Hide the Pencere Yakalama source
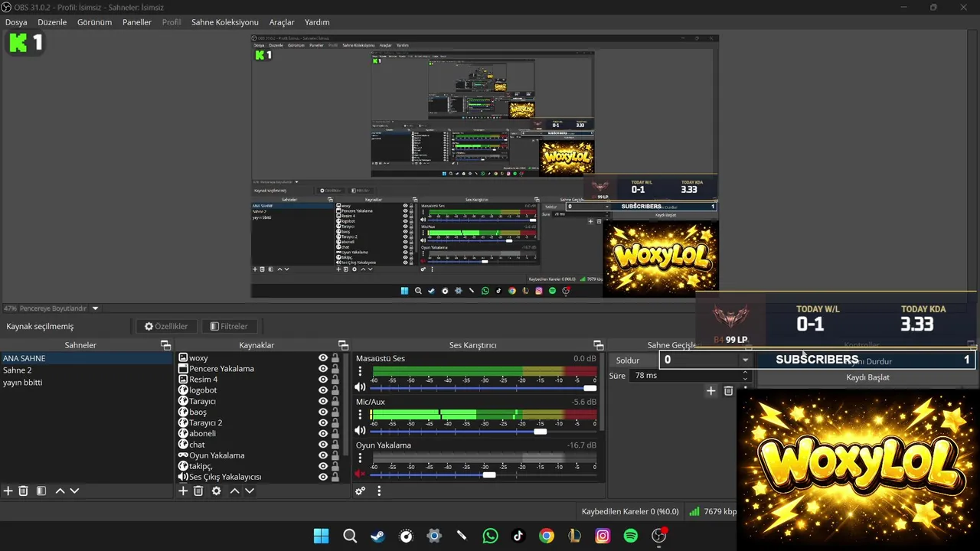This screenshot has height=551, width=980. 323,368
